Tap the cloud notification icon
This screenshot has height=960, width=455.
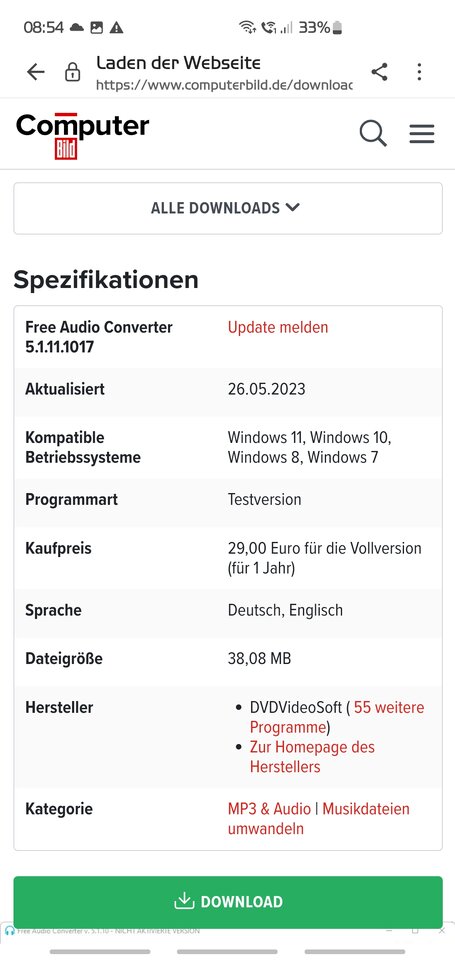click(77, 28)
